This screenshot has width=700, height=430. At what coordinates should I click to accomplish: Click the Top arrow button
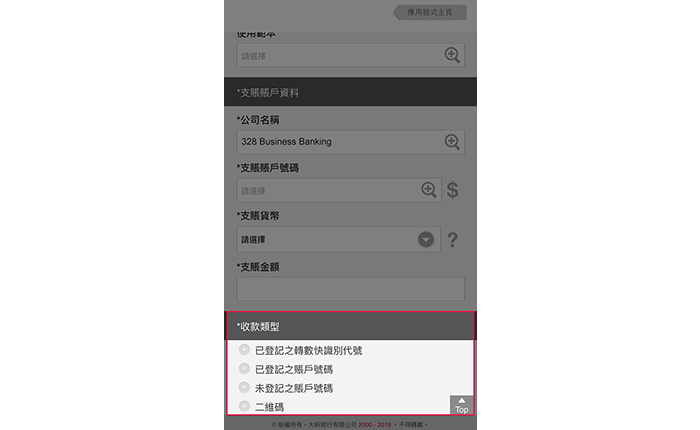pos(462,405)
